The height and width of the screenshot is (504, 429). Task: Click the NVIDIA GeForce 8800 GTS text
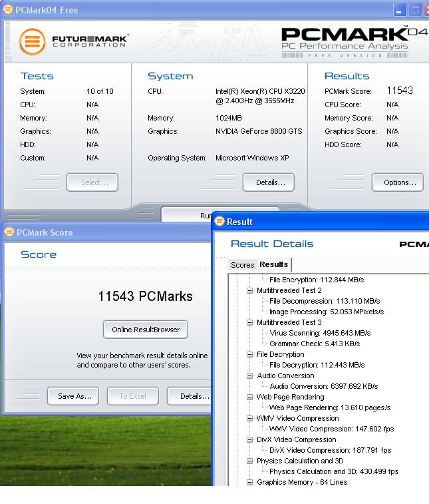tap(259, 131)
